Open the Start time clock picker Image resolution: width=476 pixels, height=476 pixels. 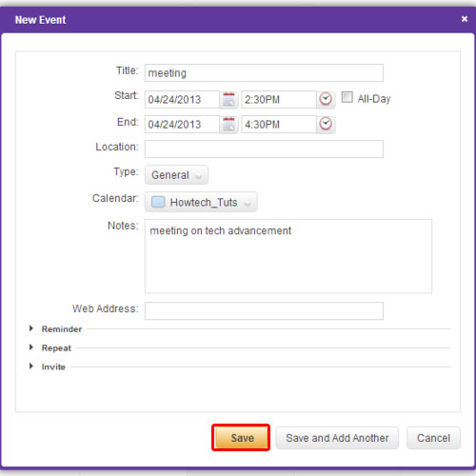pos(326,99)
